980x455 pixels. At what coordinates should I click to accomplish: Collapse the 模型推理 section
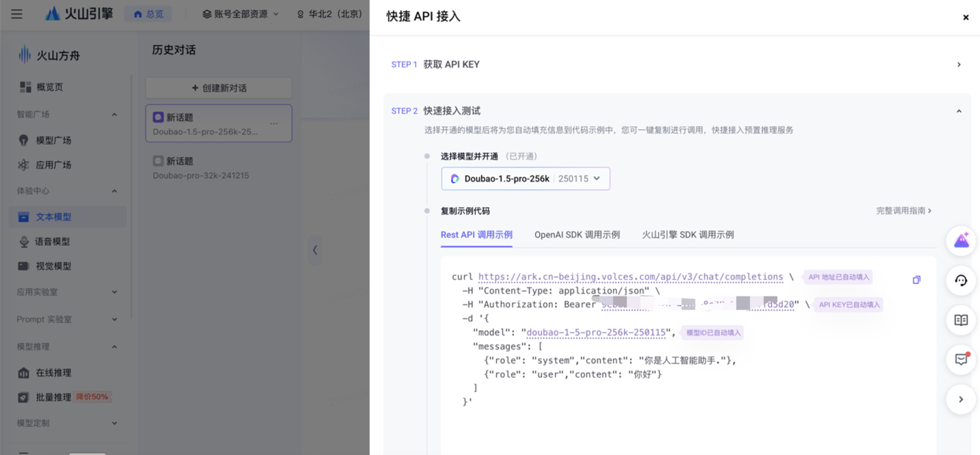(114, 346)
